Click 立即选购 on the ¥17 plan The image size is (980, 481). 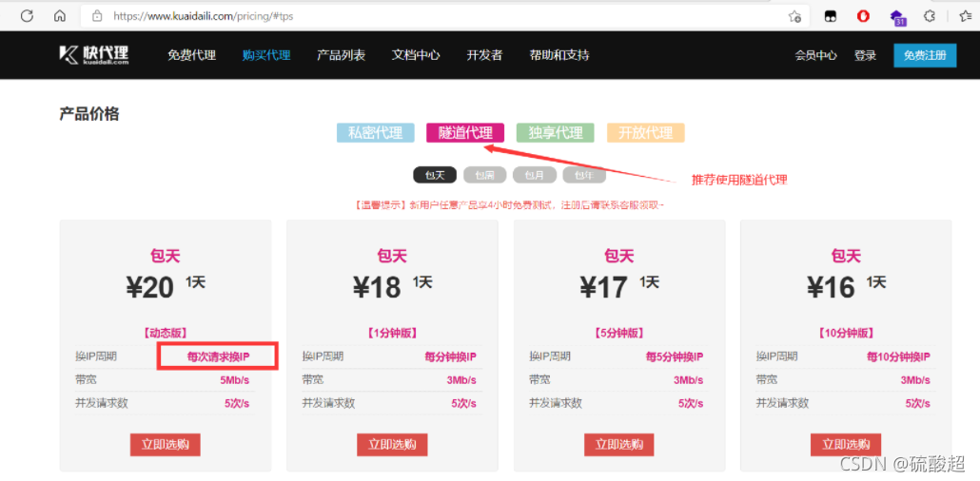(619, 445)
